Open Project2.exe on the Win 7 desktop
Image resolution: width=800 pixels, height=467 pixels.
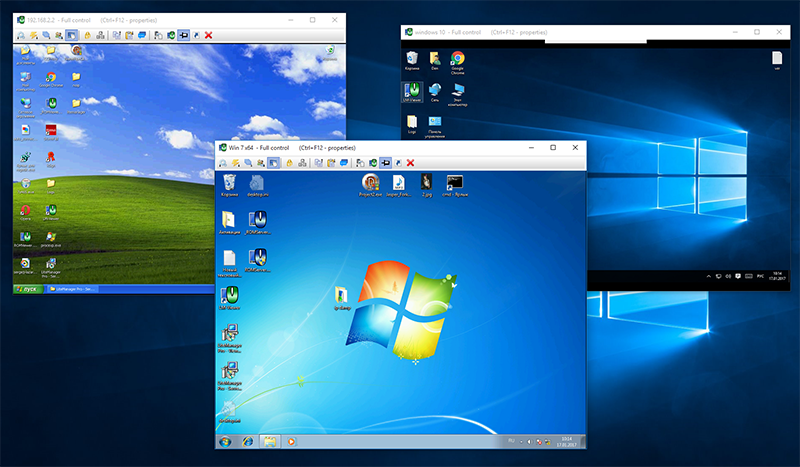pos(371,183)
